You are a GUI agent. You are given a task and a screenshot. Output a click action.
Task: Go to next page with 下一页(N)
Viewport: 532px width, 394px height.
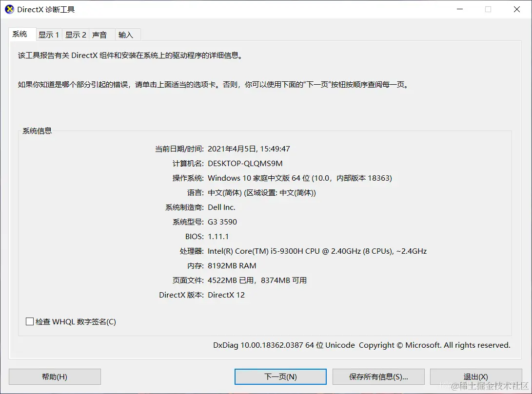click(x=280, y=377)
